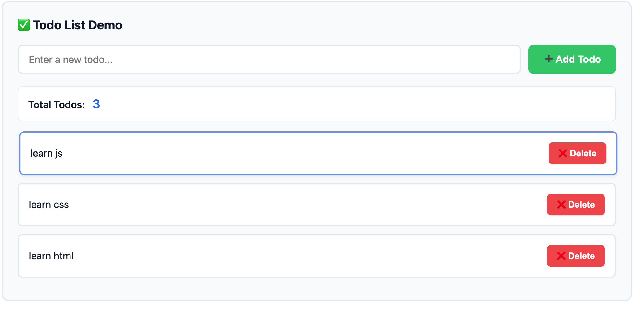Click the blue todo count number 3
Image resolution: width=644 pixels, height=309 pixels.
96,104
